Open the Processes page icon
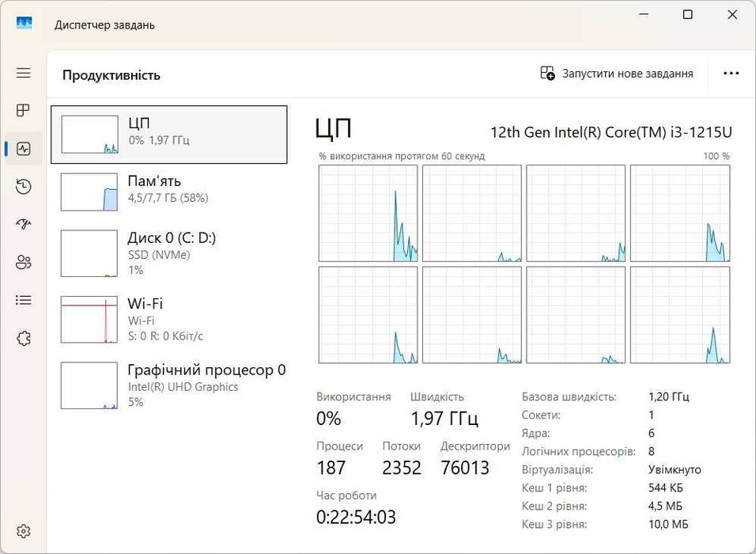The width and height of the screenshot is (756, 554). click(23, 111)
